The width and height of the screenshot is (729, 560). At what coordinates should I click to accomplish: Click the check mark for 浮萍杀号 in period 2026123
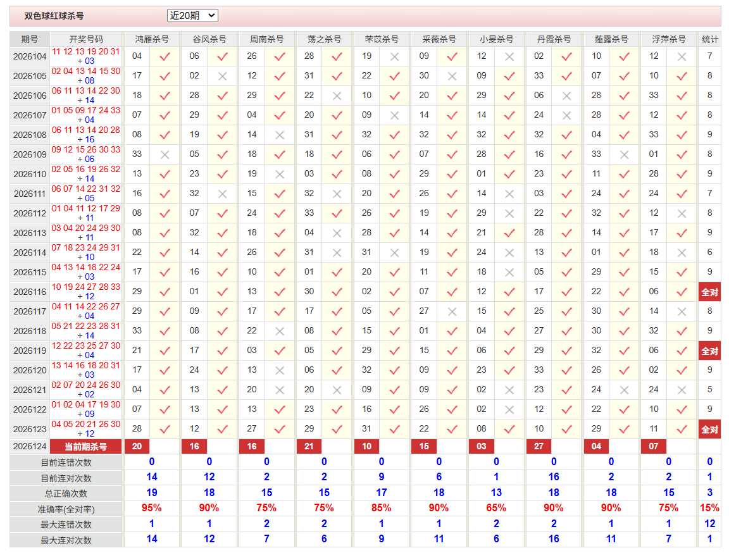(682, 430)
